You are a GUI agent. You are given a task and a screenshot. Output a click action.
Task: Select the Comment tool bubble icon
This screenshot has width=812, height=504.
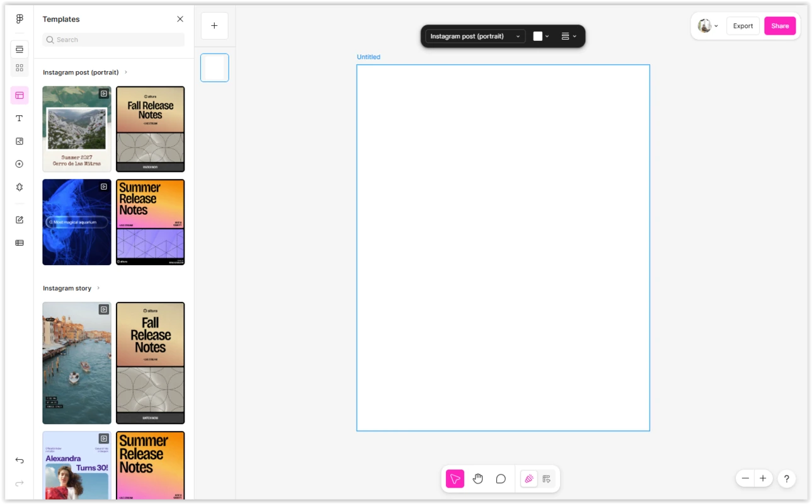tap(501, 479)
